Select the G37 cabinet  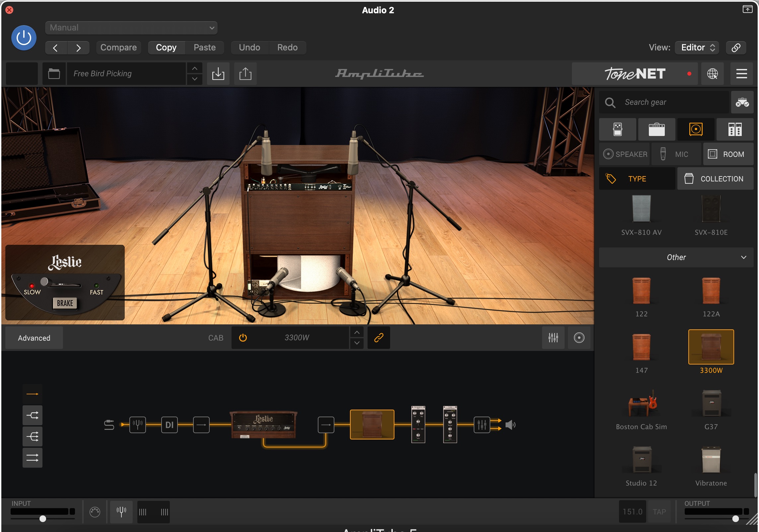coord(711,410)
